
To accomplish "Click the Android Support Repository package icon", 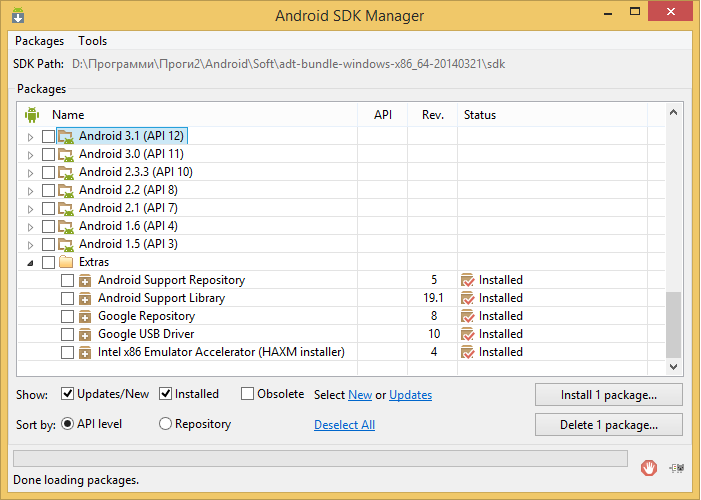I will [85, 280].
